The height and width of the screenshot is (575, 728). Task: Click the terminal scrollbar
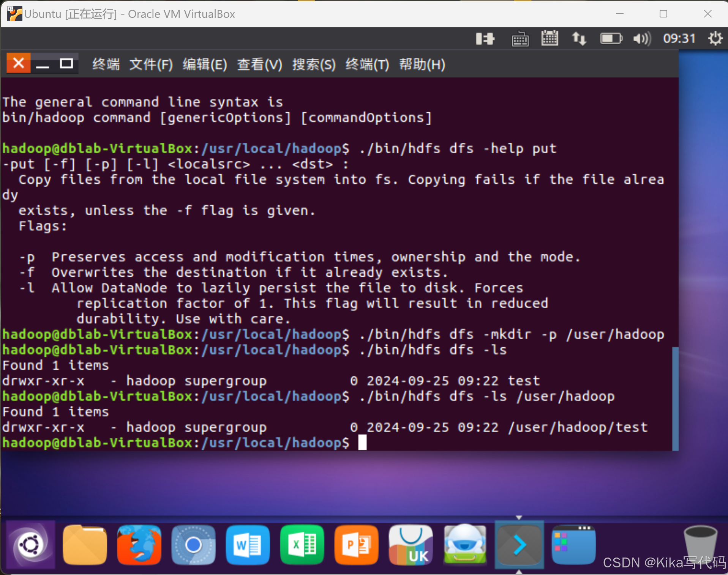pos(675,399)
